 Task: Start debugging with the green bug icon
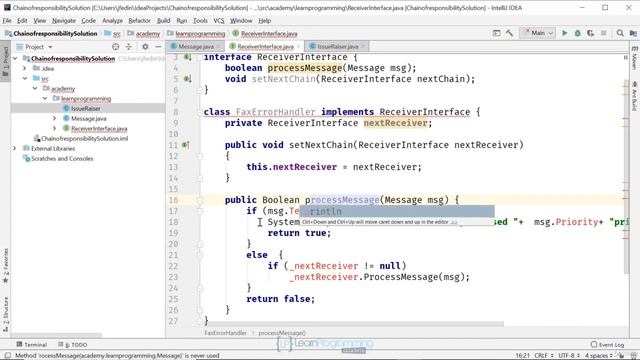578,33
